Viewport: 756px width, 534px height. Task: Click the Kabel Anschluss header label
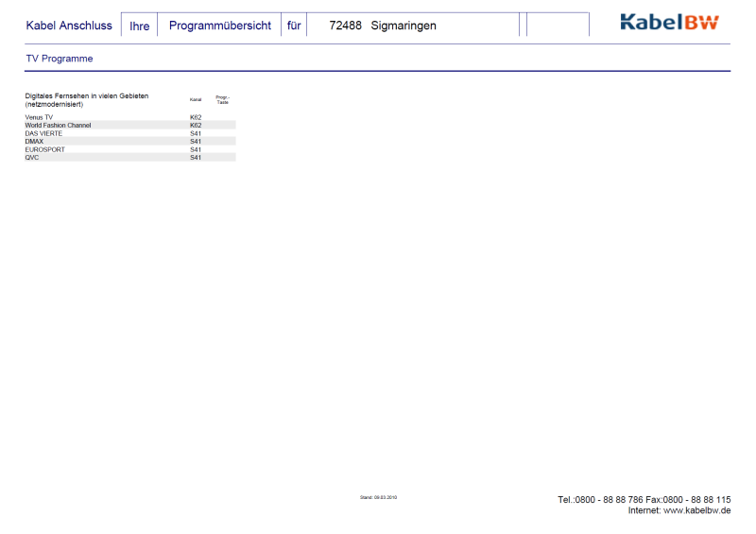(69, 26)
